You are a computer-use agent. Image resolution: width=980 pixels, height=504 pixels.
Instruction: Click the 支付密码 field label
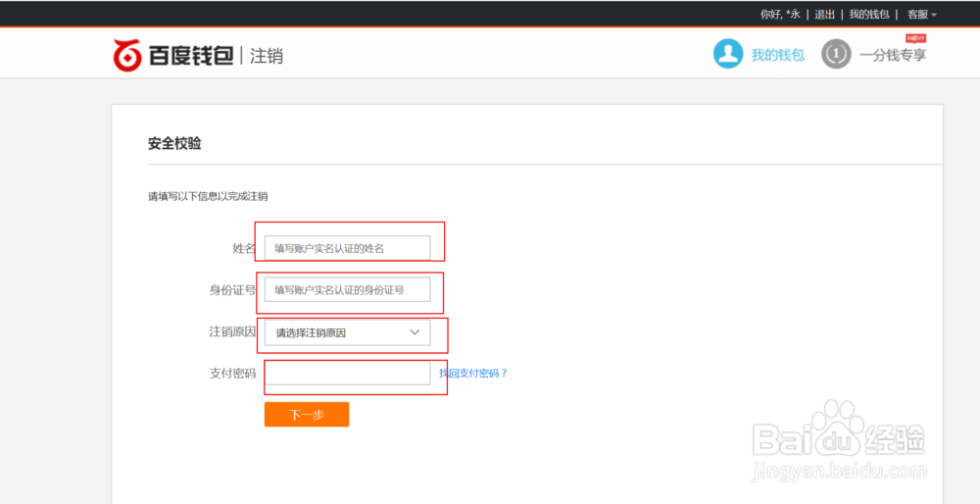point(232,374)
